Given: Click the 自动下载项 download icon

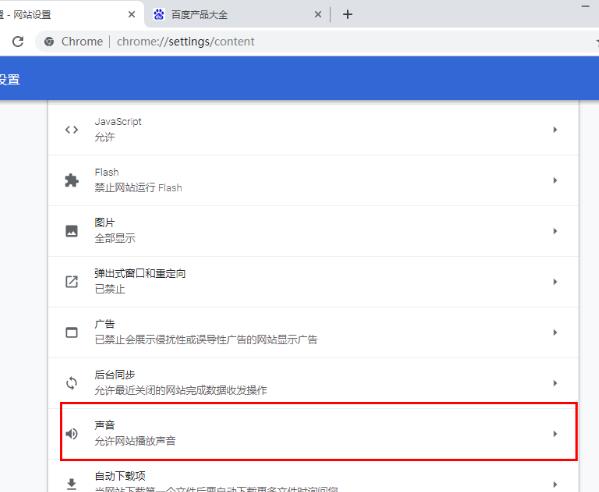Looking at the screenshot, I should tap(71, 484).
